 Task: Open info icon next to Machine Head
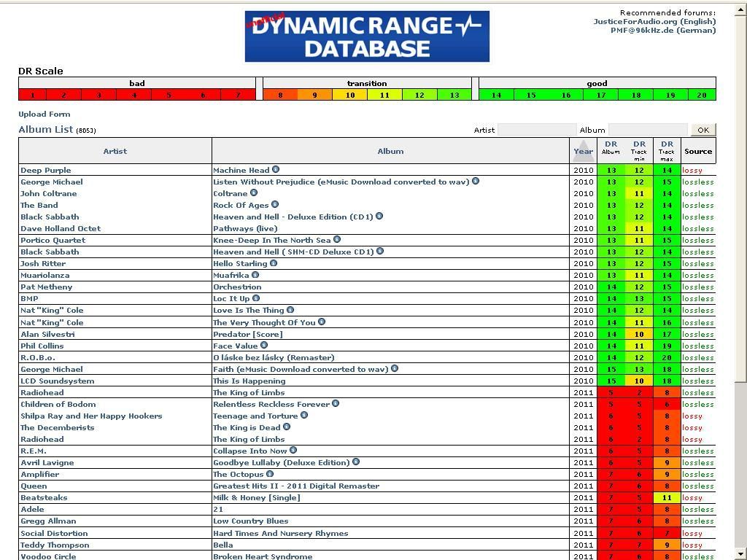point(276,169)
